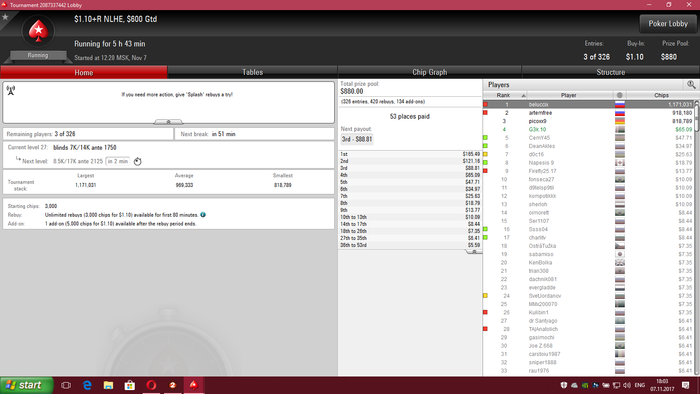700x394 pixels.
Task: Click the Start button on taskbar
Action: (x=26, y=385)
